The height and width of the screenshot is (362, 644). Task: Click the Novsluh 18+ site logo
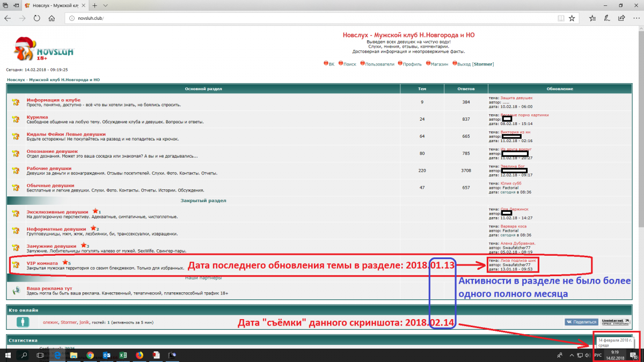[44, 49]
